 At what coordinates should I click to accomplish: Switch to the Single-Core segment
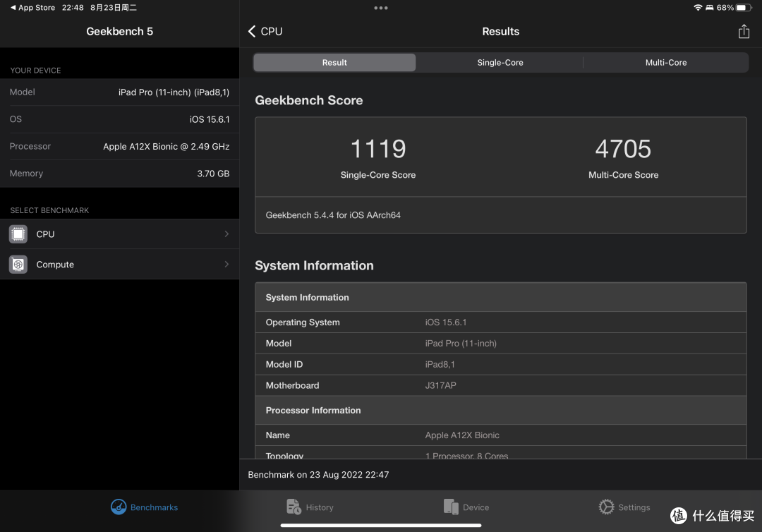(500, 63)
